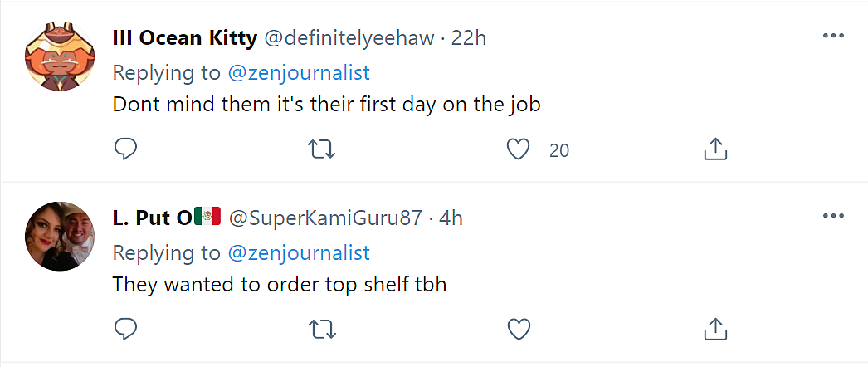The image size is (868, 367).
Task: Share III Ocean Kitty's tweet
Action: coord(714,149)
